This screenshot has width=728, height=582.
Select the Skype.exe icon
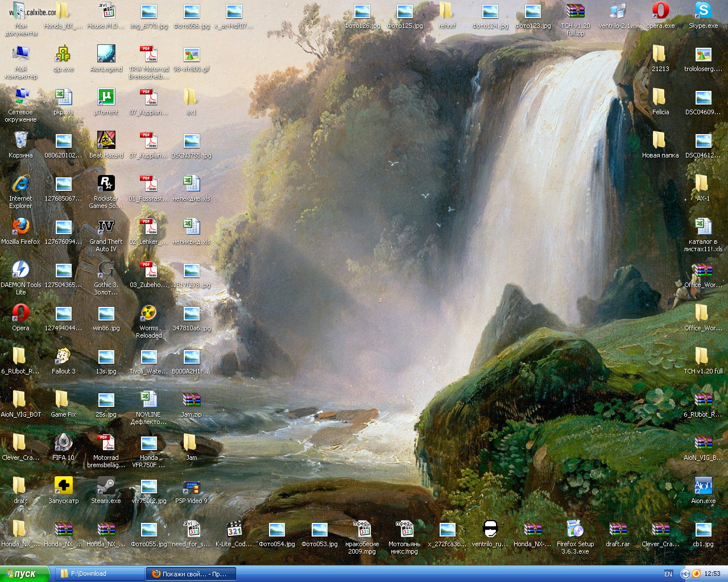(x=703, y=11)
